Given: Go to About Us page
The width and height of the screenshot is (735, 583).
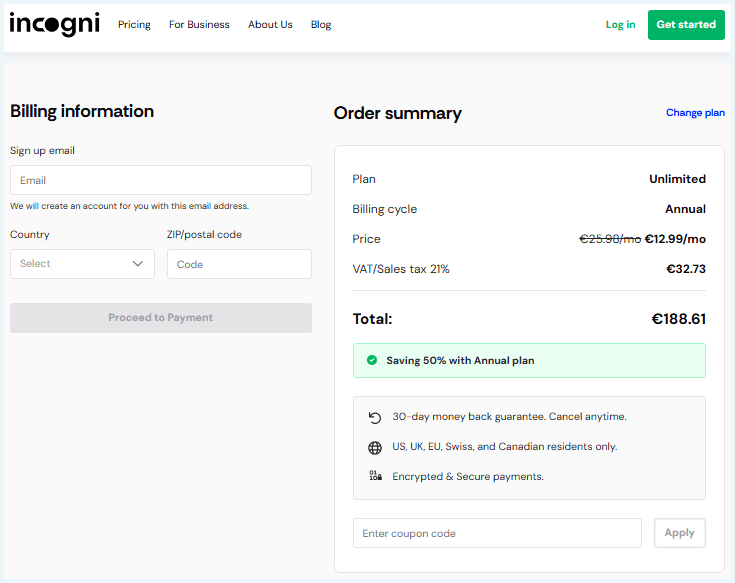Looking at the screenshot, I should point(270,24).
